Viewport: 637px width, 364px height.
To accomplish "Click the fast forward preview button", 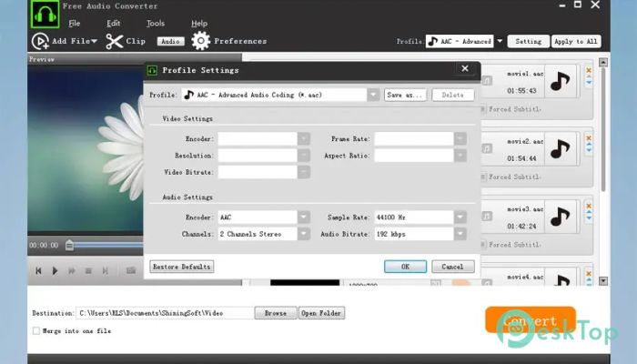I will click(72, 270).
